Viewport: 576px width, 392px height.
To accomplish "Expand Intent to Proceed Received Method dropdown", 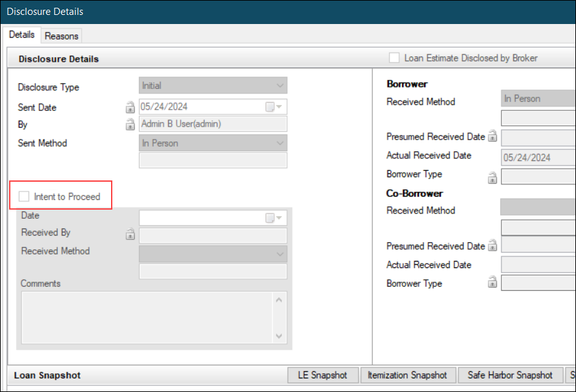I will [213, 254].
